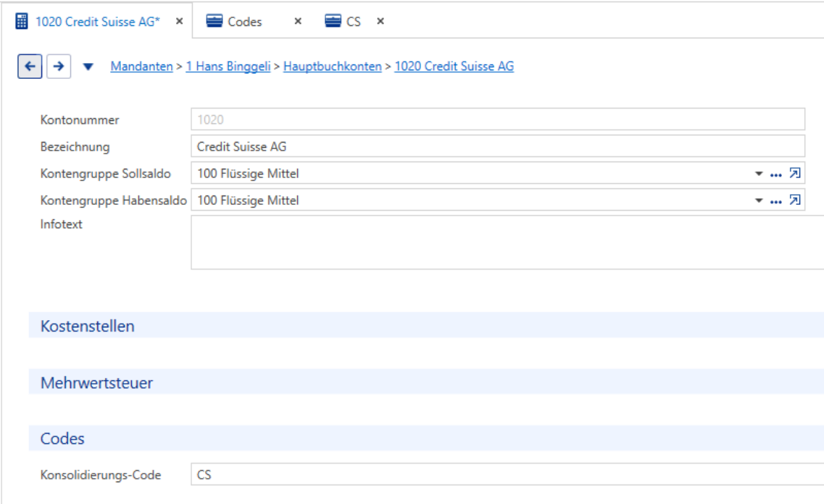Open navigation history dropdown triangle
The width and height of the screenshot is (824, 504).
(x=88, y=67)
